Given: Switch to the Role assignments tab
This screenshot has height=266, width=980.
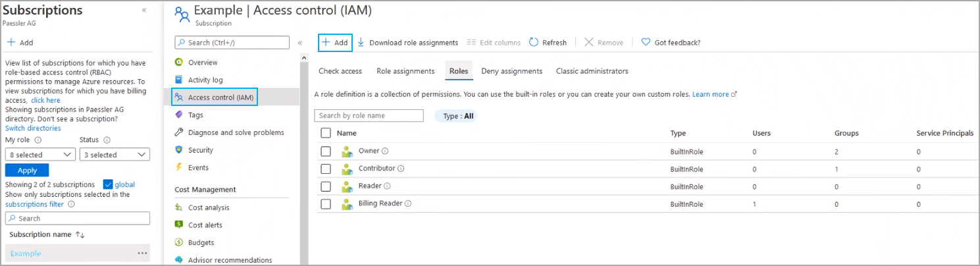Looking at the screenshot, I should tap(405, 71).
